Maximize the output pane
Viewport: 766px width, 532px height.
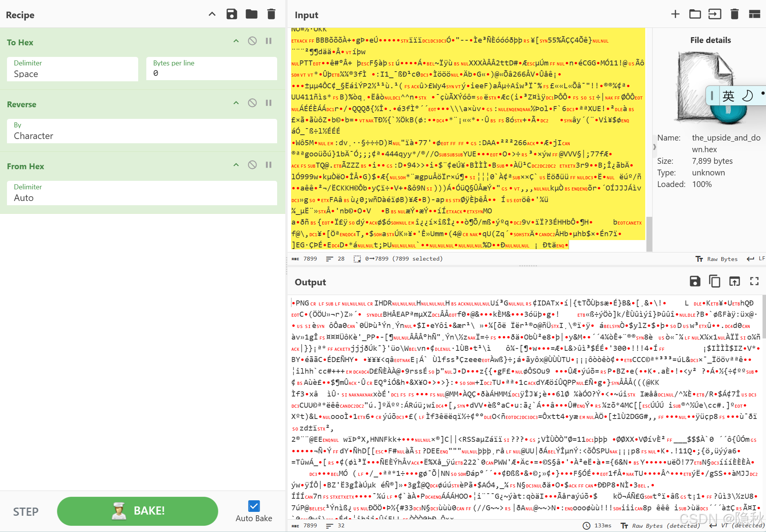(754, 281)
